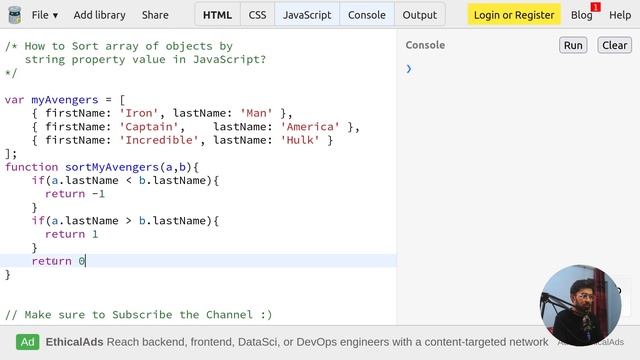The image size is (640, 360).
Task: Toggle the HTML panel tab
Action: (x=217, y=15)
